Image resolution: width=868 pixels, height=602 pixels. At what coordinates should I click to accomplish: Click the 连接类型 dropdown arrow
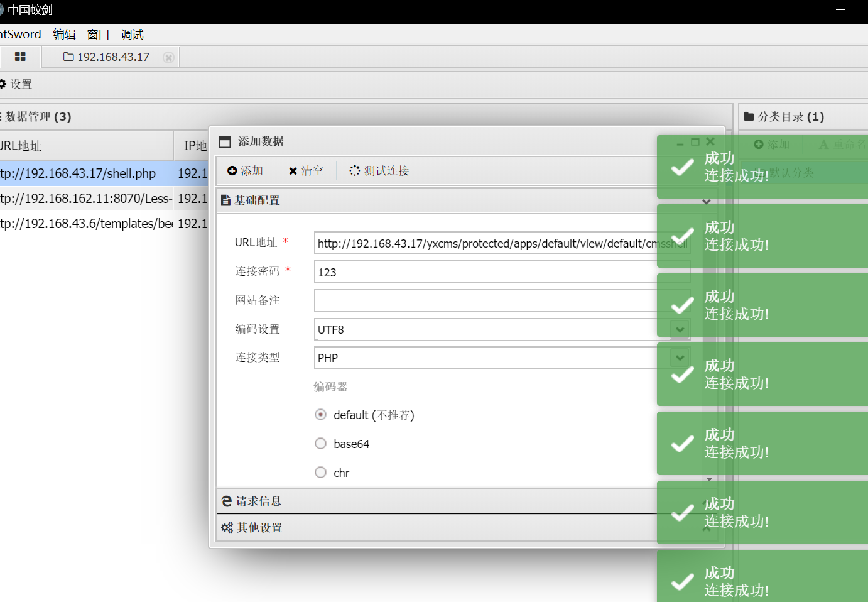click(680, 358)
